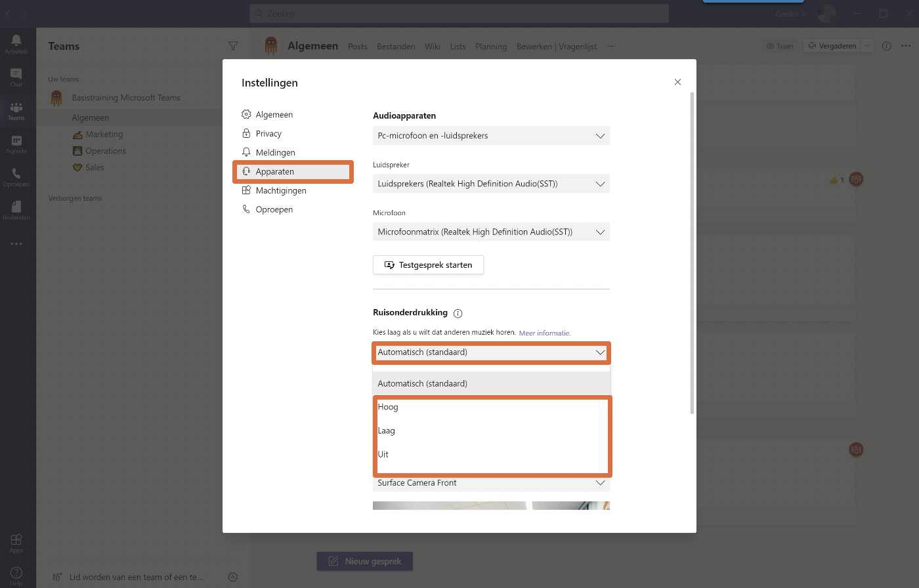The height and width of the screenshot is (588, 919).
Task: Click the Ruisonderdrukking info icon
Action: (x=458, y=313)
